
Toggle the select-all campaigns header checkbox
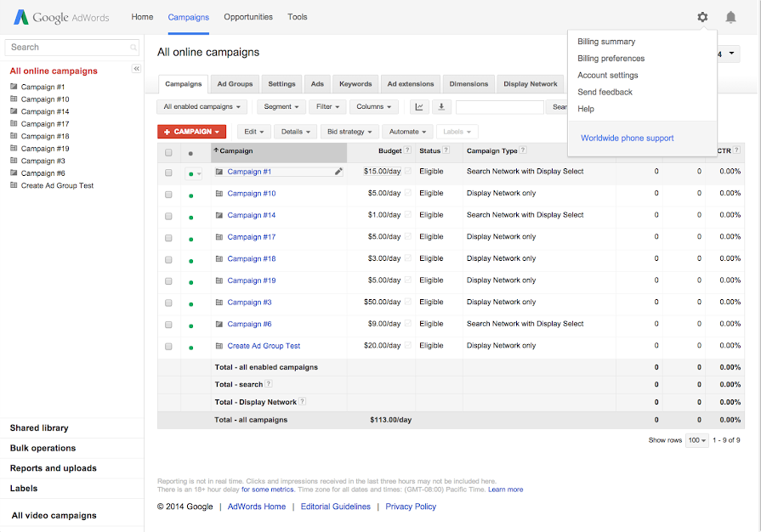pos(168,153)
